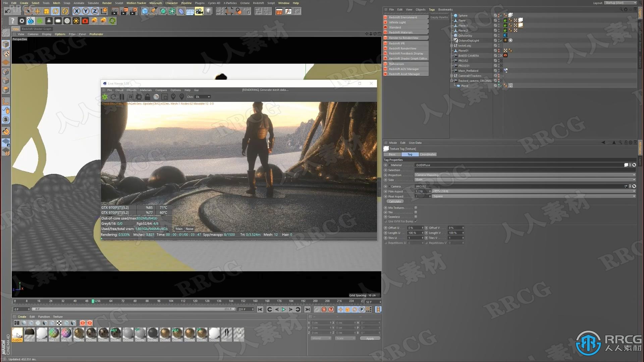Image resolution: width=644 pixels, height=362 pixels.
Task: Enable Seamless checkbox
Action: point(416,217)
